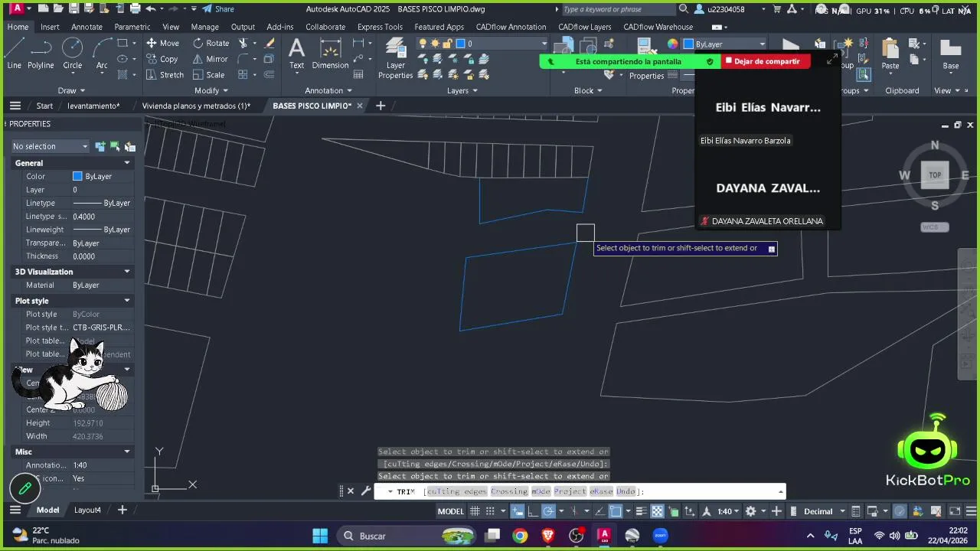Click the Rectangle draw icon

pos(122,43)
